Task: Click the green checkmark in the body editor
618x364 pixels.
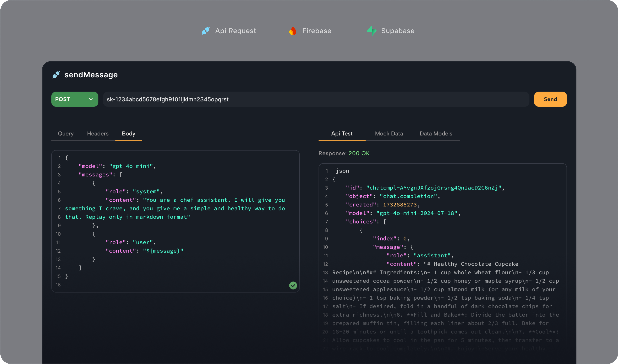Action: pos(293,285)
